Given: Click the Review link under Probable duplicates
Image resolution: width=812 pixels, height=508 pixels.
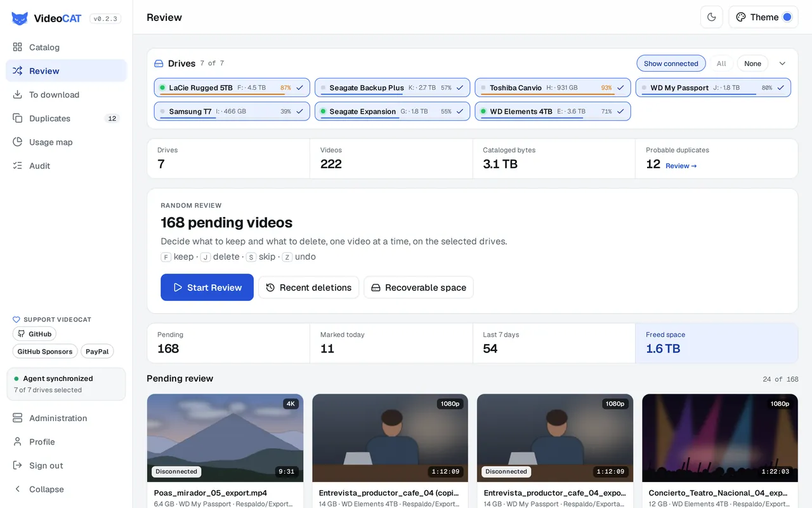Looking at the screenshot, I should pos(681,166).
